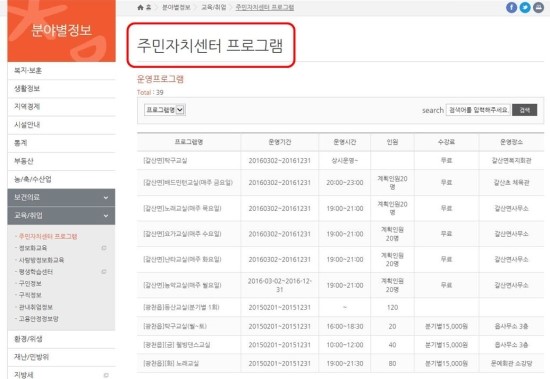
Task: Focus the 검색어를 입력해주세요 search field
Action: (x=478, y=110)
